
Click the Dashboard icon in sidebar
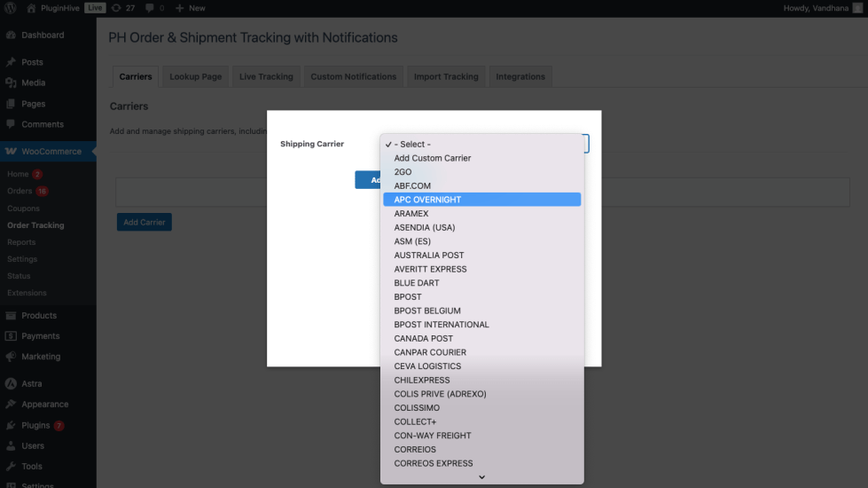pyautogui.click(x=11, y=35)
